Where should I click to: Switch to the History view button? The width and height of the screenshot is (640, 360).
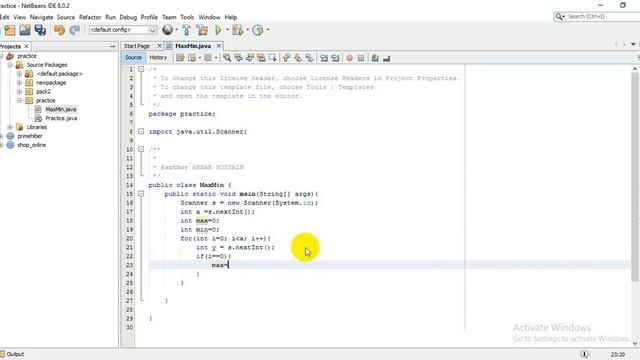coord(158,58)
